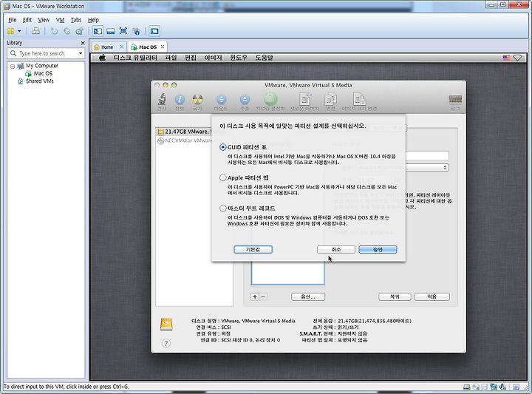Open the 편집 menu
Image resolution: width=532 pixels, height=394 pixels.
191,58
